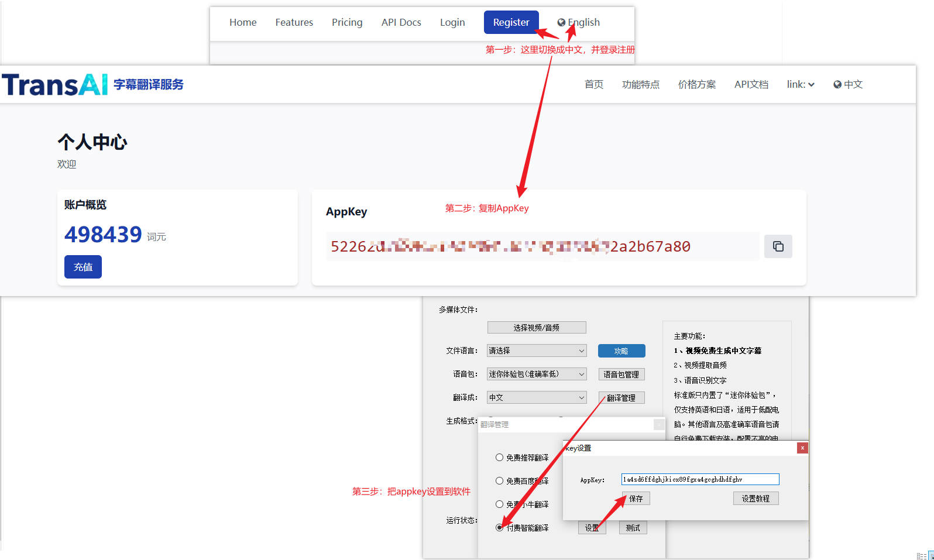Expand the 语音包 dropdown list

(x=536, y=374)
